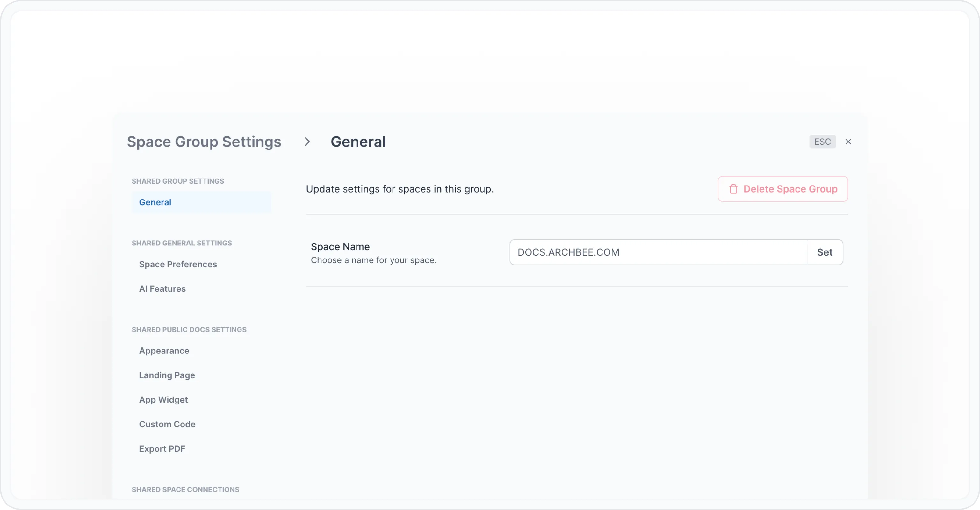
Task: Open Landing Page settings
Action: pos(167,375)
